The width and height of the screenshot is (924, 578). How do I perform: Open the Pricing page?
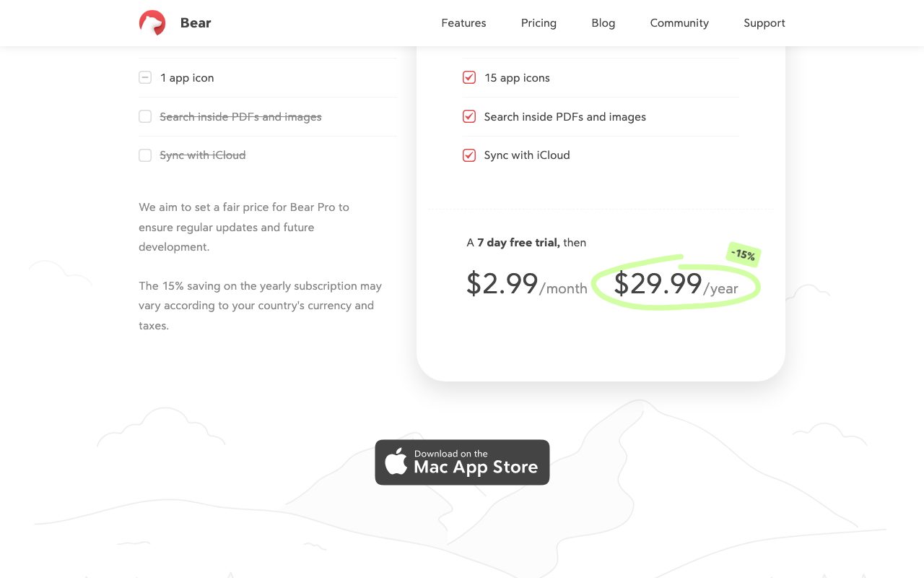click(x=539, y=23)
